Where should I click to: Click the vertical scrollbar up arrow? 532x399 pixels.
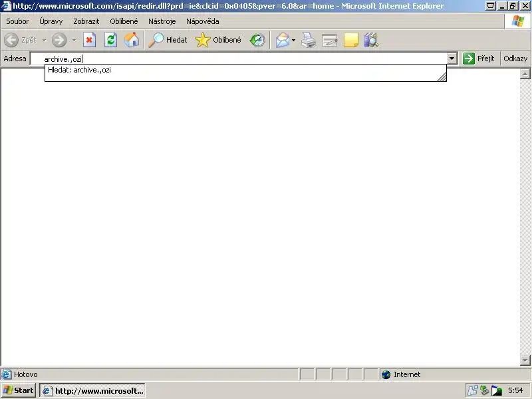pos(525,74)
